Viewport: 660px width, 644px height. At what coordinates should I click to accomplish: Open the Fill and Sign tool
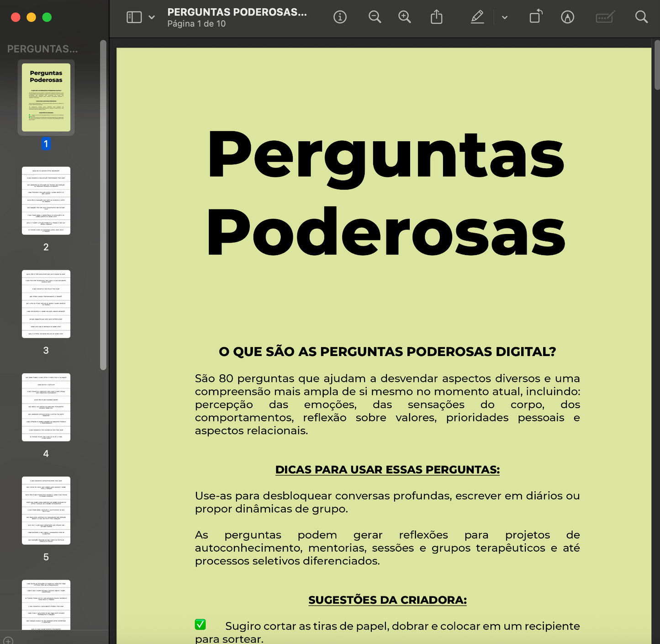[605, 17]
